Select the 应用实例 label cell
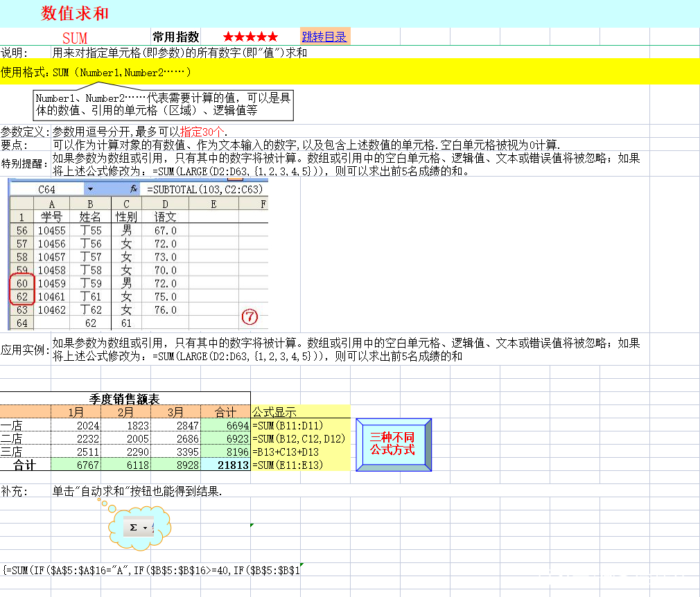The width and height of the screenshot is (700, 597). coord(25,349)
